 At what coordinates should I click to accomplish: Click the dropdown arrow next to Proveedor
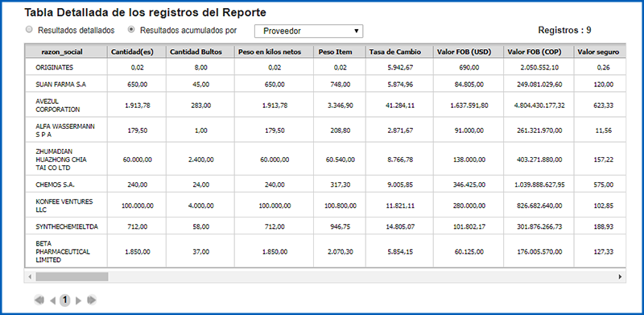tap(357, 31)
